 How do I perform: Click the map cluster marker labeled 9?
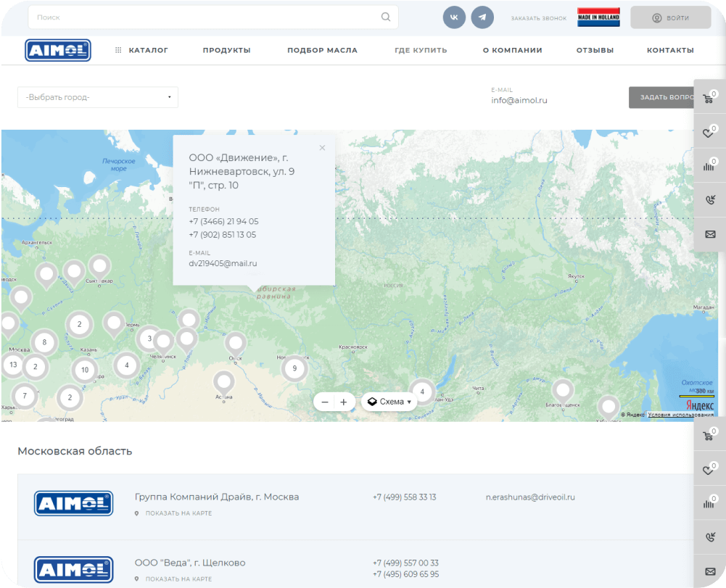coord(294,368)
